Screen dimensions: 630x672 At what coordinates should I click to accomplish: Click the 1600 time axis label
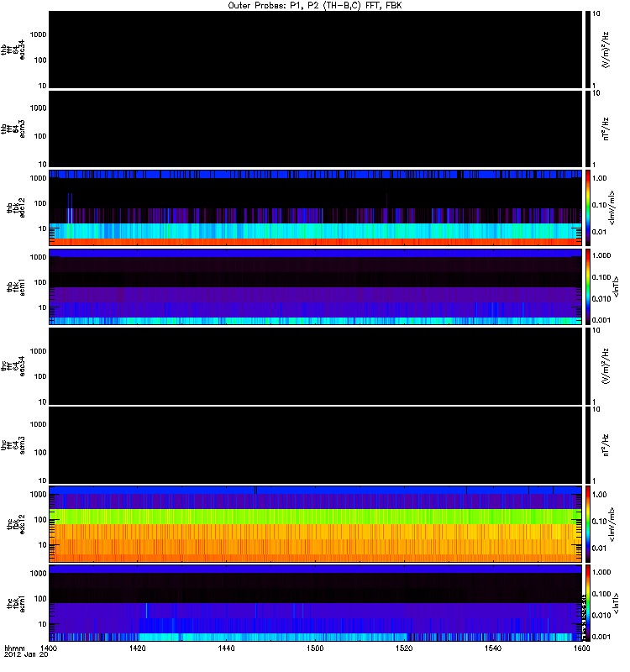pyautogui.click(x=581, y=648)
